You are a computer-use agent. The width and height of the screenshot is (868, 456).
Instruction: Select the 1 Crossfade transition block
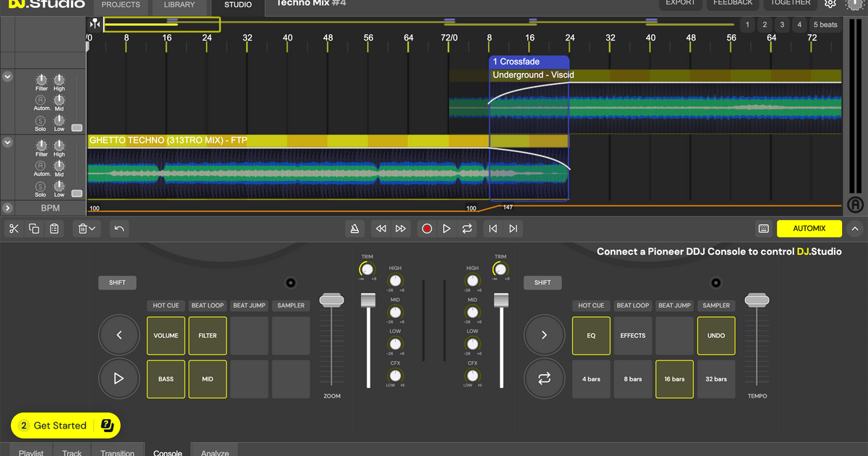click(x=529, y=62)
